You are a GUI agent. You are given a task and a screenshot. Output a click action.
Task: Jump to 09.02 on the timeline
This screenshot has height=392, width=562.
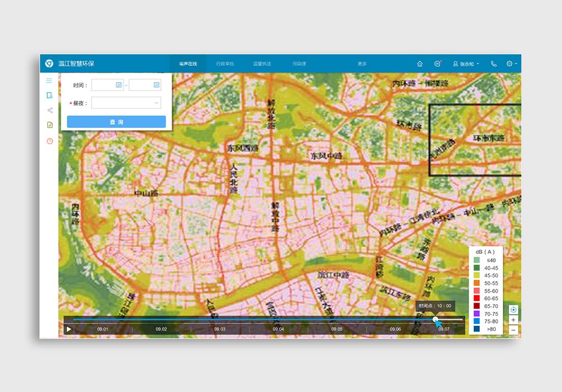click(x=161, y=329)
